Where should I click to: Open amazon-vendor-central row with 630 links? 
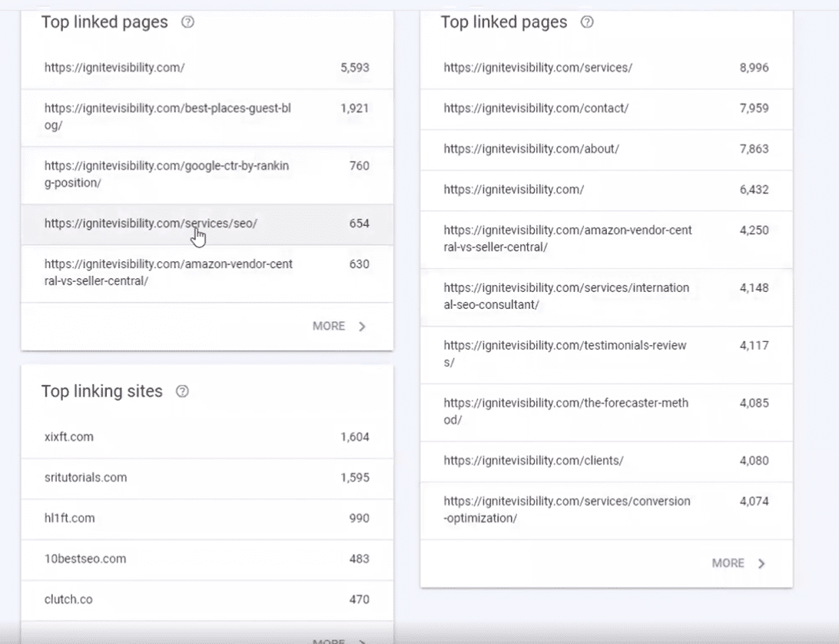pyautogui.click(x=206, y=273)
